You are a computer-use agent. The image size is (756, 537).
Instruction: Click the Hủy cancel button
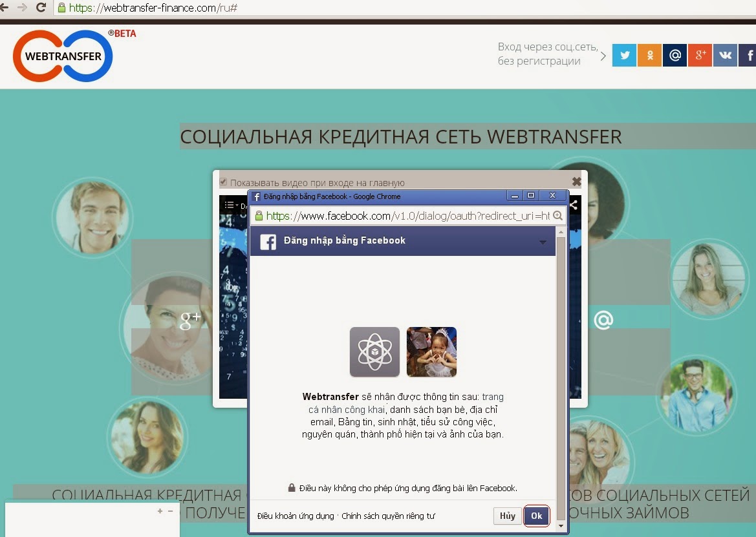(x=507, y=516)
